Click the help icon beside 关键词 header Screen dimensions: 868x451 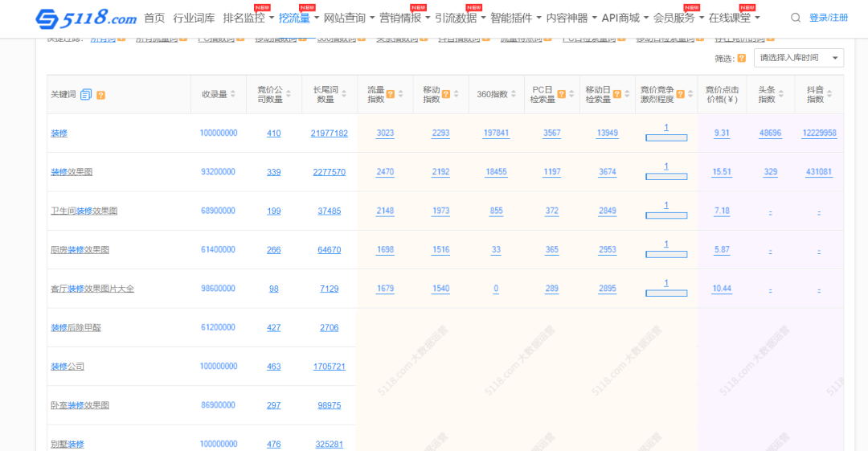100,95
